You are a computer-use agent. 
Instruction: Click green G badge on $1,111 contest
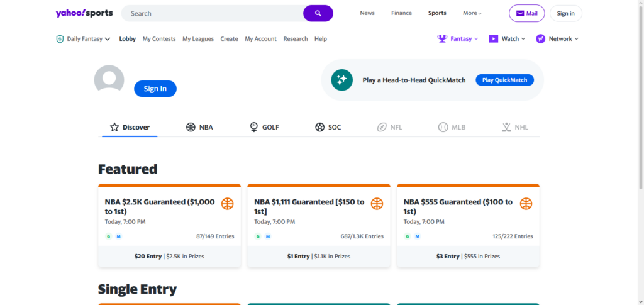(x=257, y=236)
